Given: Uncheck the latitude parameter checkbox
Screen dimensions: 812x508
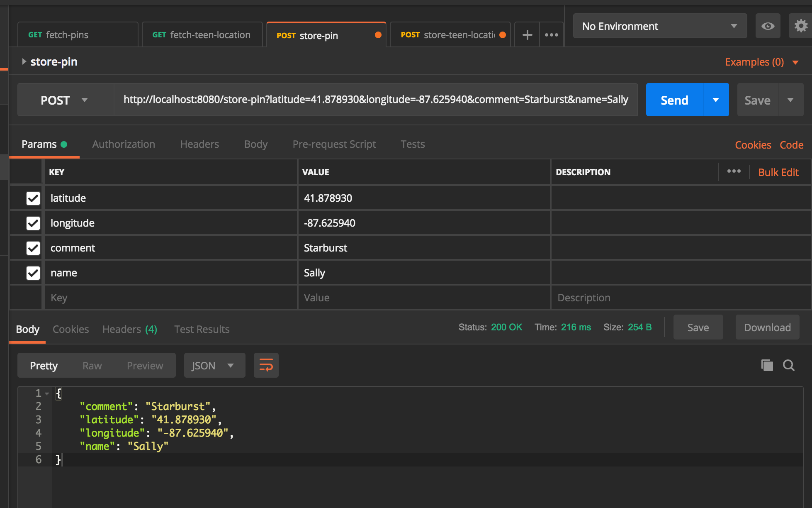Looking at the screenshot, I should [x=33, y=198].
